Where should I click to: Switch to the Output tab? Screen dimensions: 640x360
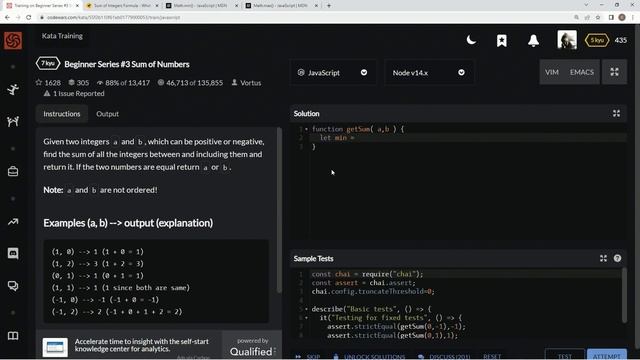pyautogui.click(x=107, y=114)
